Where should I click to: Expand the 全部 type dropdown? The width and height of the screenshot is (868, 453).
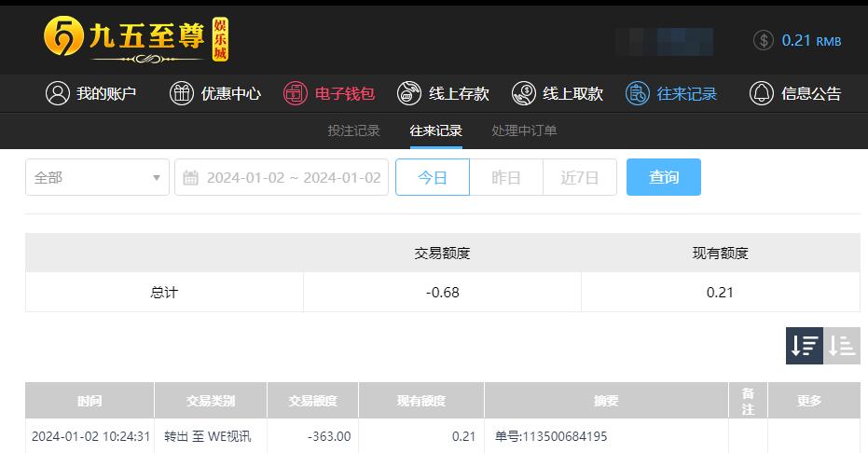point(97,177)
